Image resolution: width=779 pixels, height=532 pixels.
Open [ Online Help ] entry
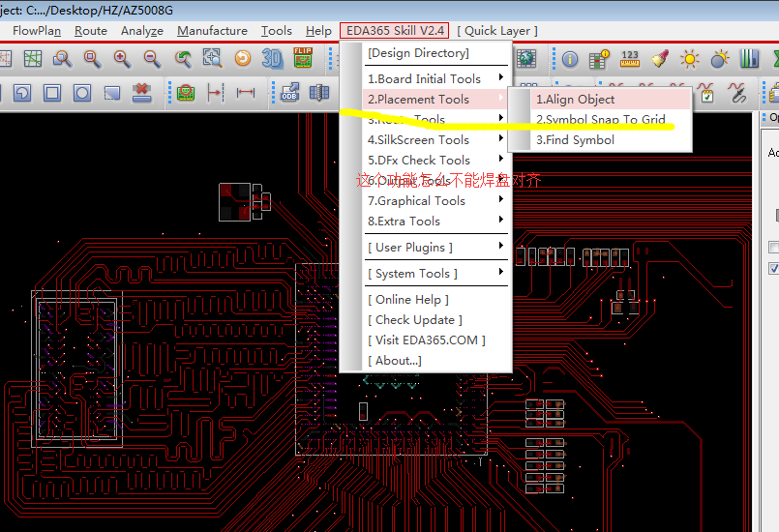coord(435,300)
